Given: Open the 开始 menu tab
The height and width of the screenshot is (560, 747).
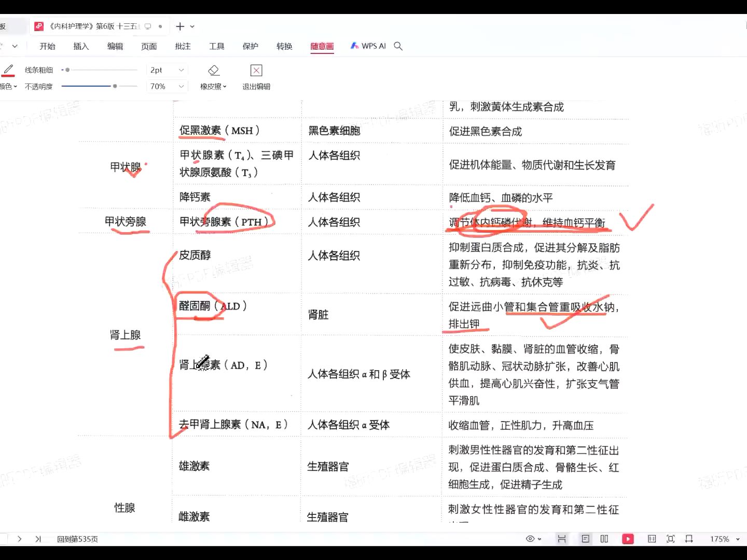Looking at the screenshot, I should 47,46.
